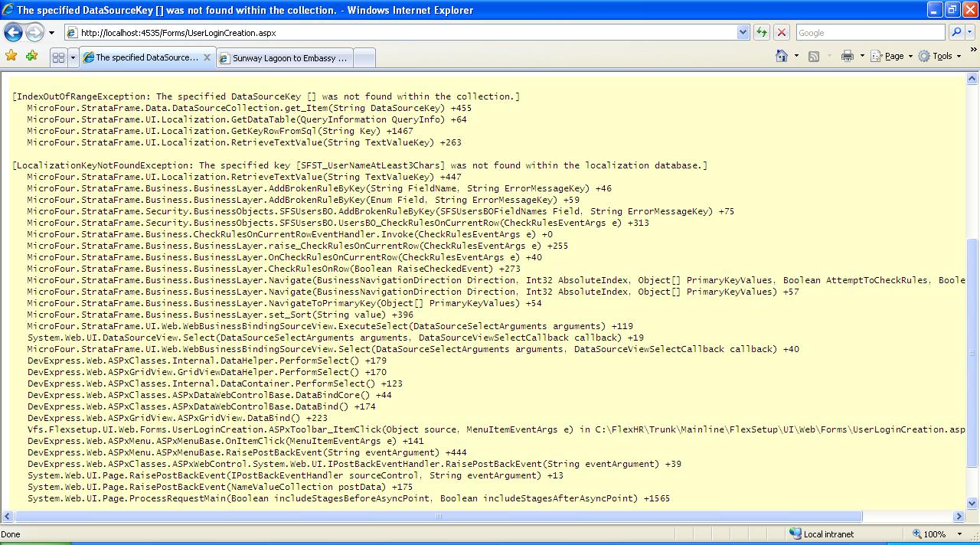Screen dimensions: 980x545
Task: Open a new blank tab
Action: pos(365,57)
